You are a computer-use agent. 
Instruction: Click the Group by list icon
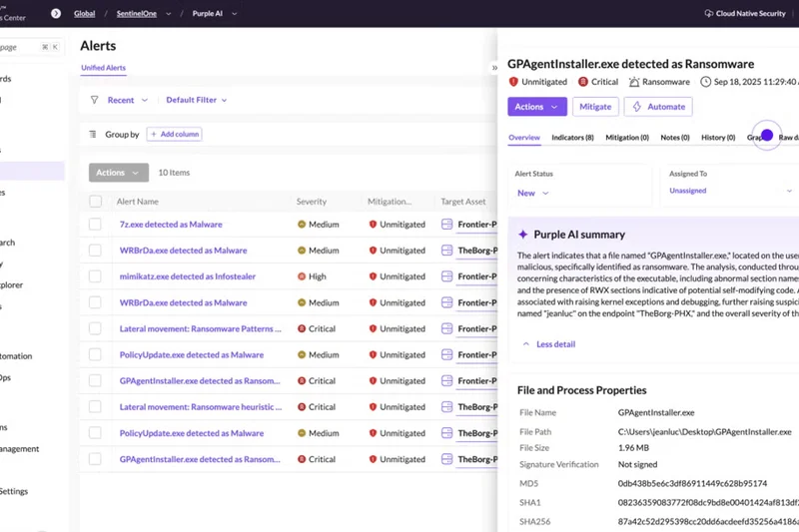(x=94, y=134)
